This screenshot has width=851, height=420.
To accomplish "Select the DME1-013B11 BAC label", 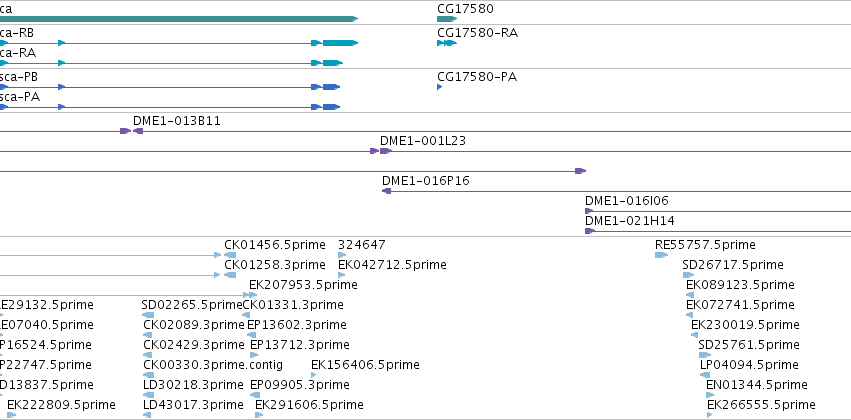I will click(177, 120).
